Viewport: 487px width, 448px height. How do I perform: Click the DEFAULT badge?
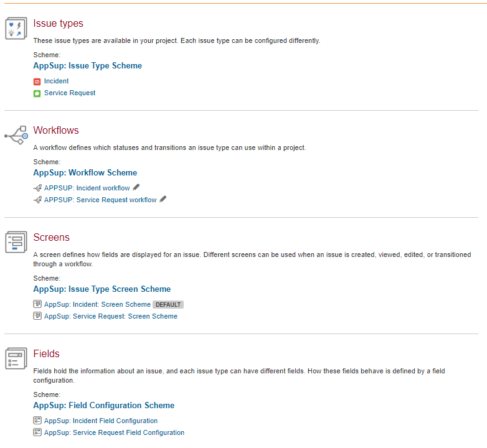(x=168, y=305)
